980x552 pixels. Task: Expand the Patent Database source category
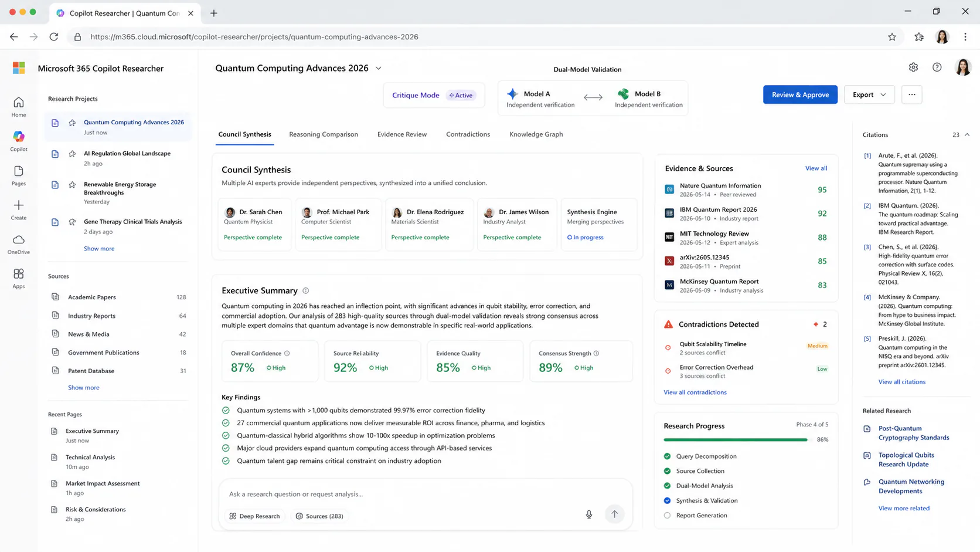tap(118, 371)
